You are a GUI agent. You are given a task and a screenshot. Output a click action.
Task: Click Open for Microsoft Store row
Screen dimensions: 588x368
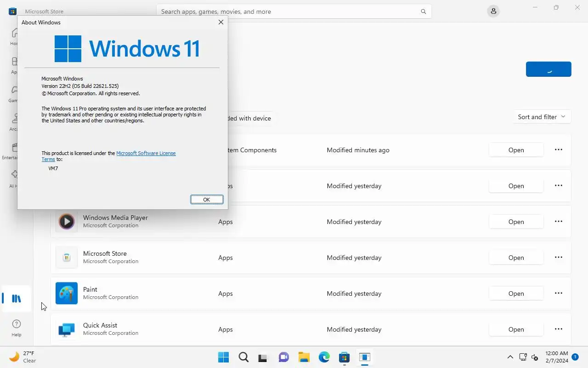pyautogui.click(x=516, y=258)
